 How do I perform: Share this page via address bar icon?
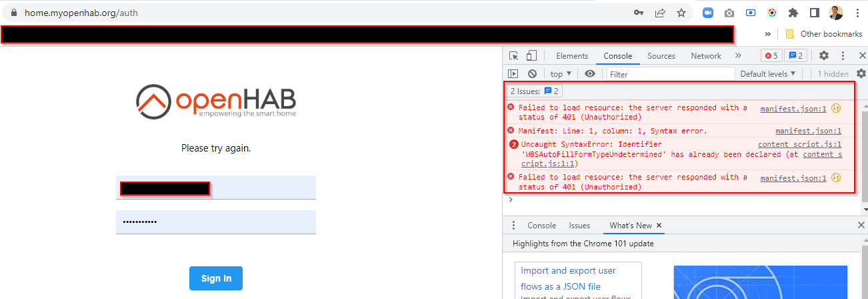point(659,13)
